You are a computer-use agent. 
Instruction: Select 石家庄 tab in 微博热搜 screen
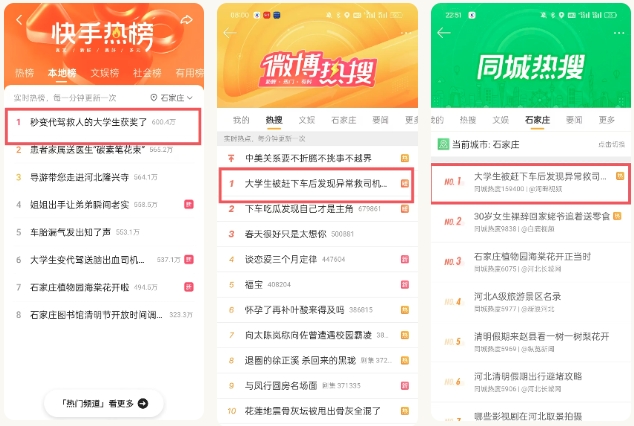point(344,120)
